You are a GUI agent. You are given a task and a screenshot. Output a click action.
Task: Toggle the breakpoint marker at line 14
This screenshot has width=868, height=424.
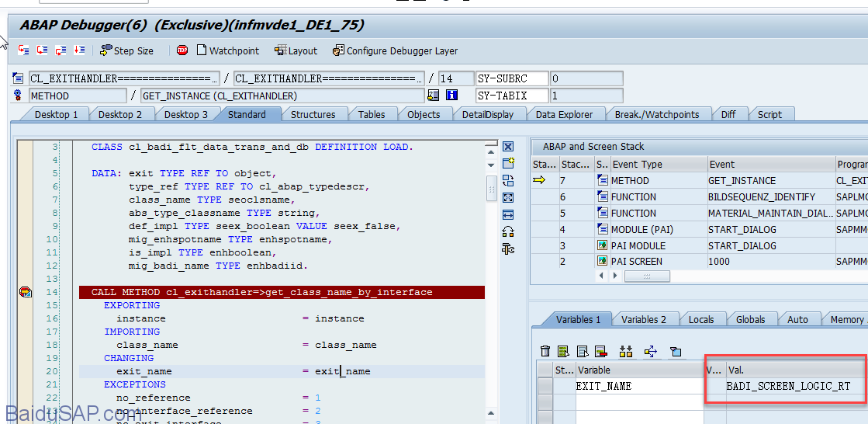(26, 292)
